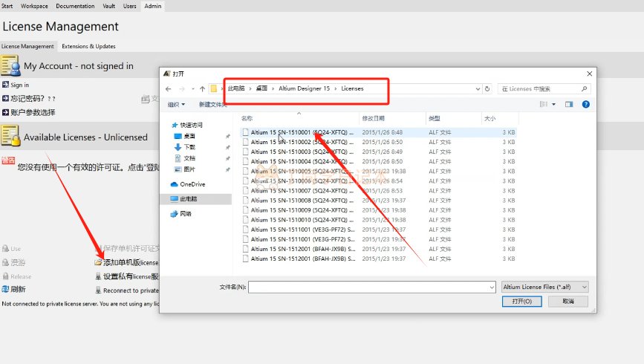Screen dimensions: 644x364
Task: Click the Cancel (取消) button
Action: [568, 302]
